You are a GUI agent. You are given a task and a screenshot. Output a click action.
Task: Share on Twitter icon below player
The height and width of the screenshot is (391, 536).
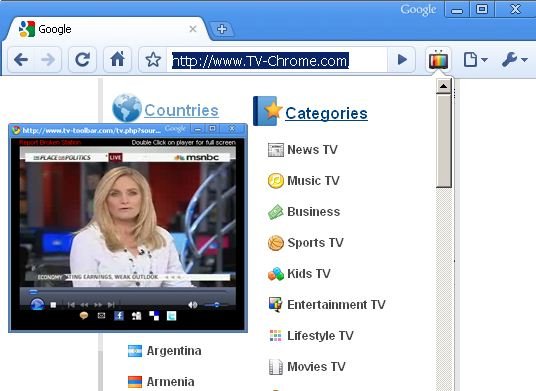[172, 315]
